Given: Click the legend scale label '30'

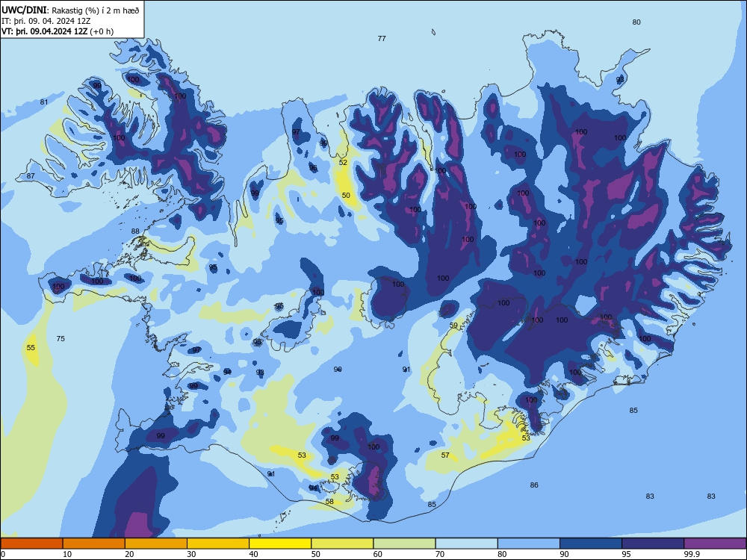Looking at the screenshot, I should pos(191,554).
